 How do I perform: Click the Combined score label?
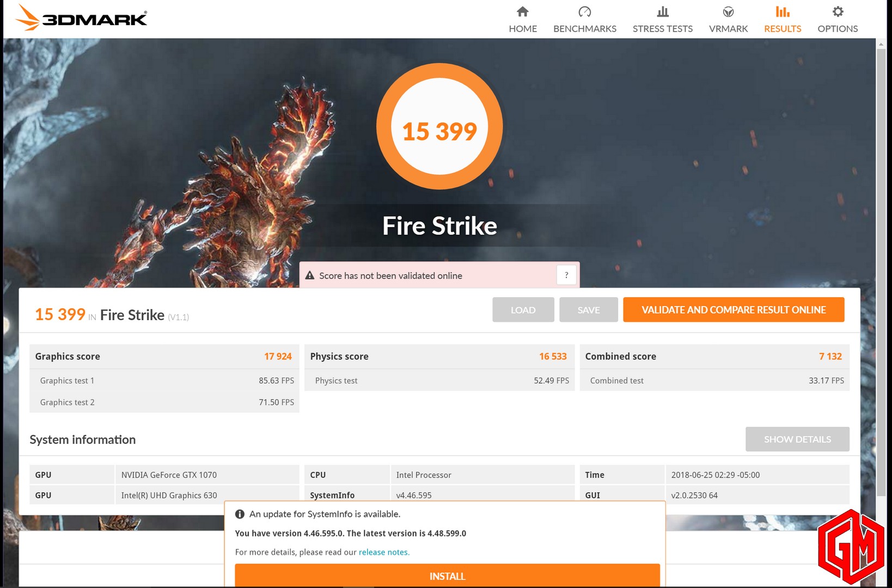point(620,357)
